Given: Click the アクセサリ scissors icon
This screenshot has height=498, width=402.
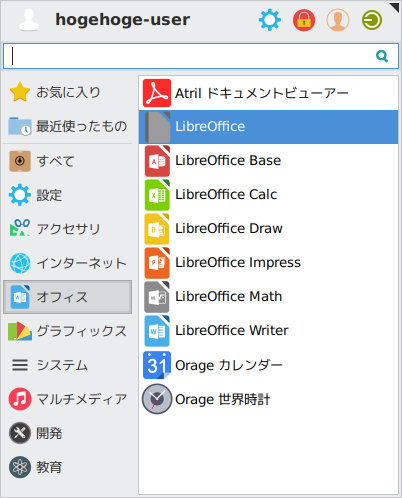Looking at the screenshot, I should [x=20, y=228].
